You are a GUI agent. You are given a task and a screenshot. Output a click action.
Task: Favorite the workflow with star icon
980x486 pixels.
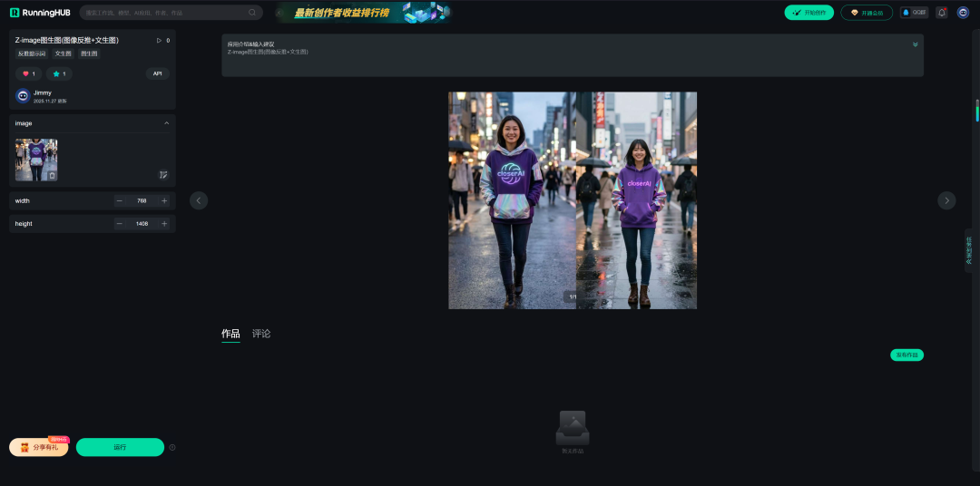pyautogui.click(x=59, y=73)
